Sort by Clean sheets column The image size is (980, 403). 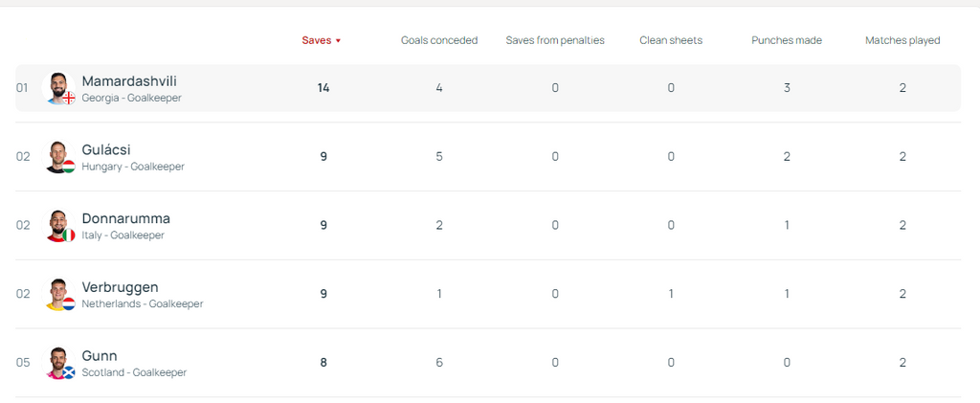(671, 40)
